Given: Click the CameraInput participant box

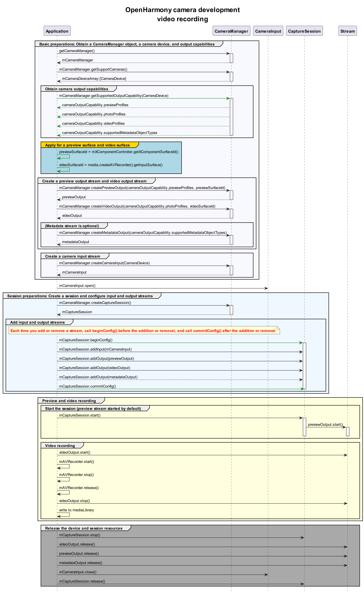Looking at the screenshot, I should click(268, 31).
